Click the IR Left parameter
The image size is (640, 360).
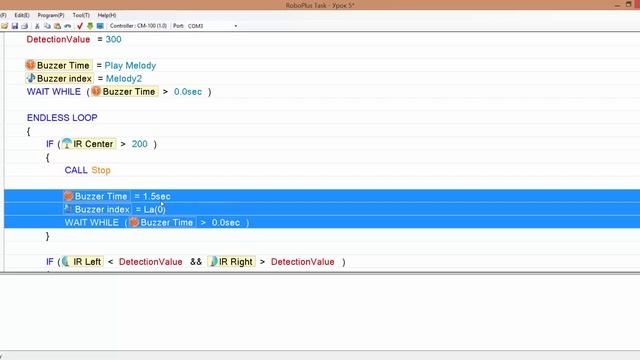click(82, 262)
